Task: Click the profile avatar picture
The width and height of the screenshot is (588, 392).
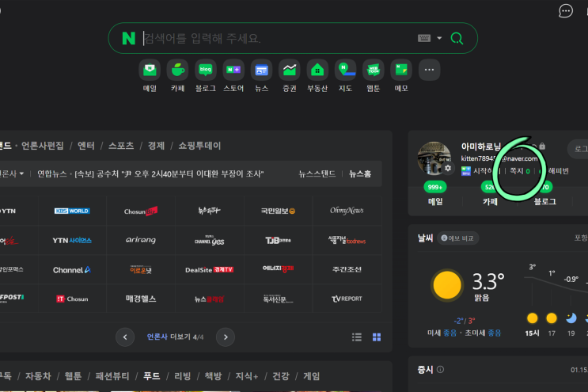Action: (434, 158)
